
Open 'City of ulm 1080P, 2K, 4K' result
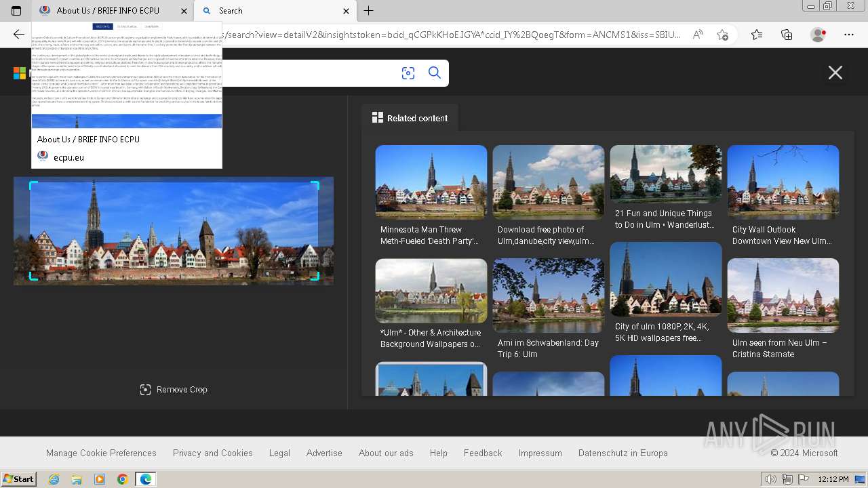[666, 279]
